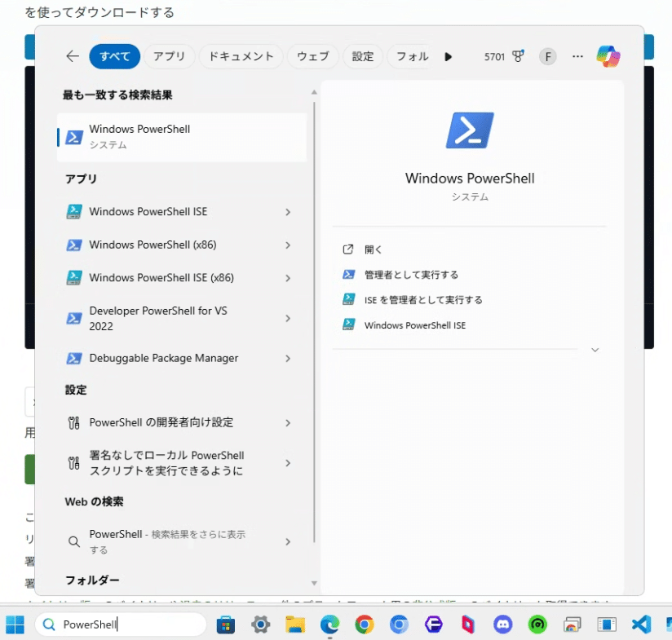Click Debuggable Package Manager result text
The width and height of the screenshot is (672, 640).
pos(164,358)
